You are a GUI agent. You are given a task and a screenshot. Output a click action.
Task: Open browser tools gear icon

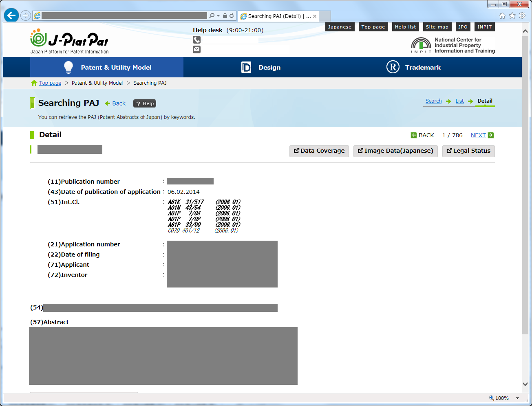(x=522, y=16)
